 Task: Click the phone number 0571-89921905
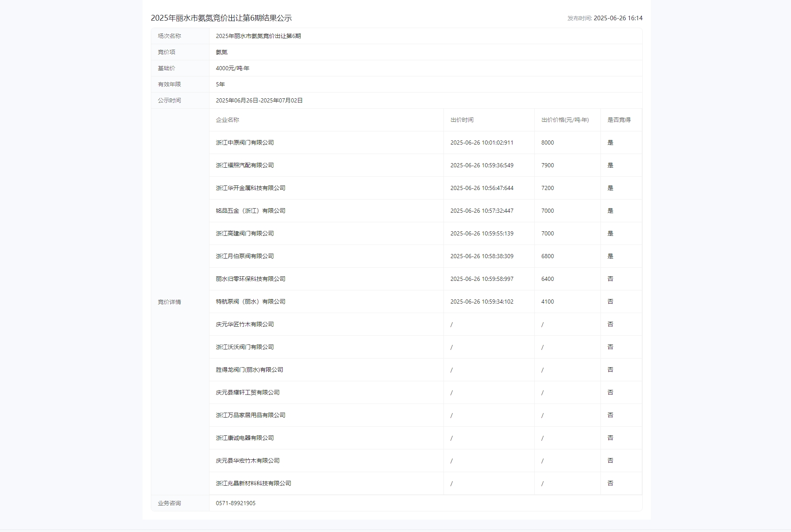[x=236, y=503]
